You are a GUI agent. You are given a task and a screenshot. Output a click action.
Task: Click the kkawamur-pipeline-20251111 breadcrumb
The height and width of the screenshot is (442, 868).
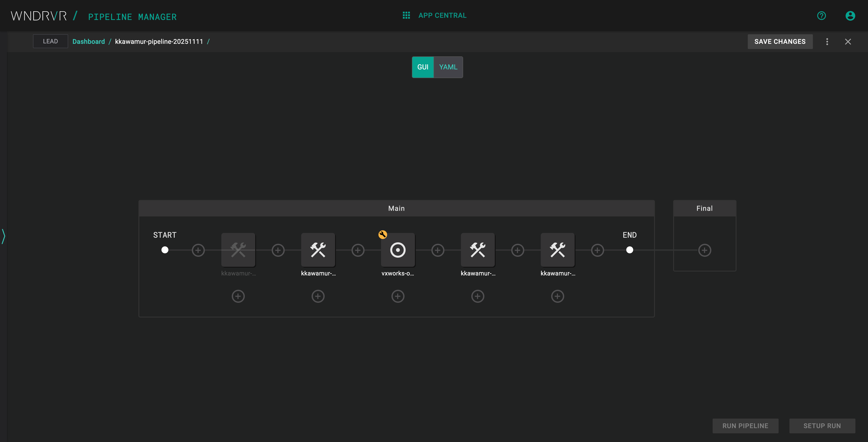(x=159, y=41)
